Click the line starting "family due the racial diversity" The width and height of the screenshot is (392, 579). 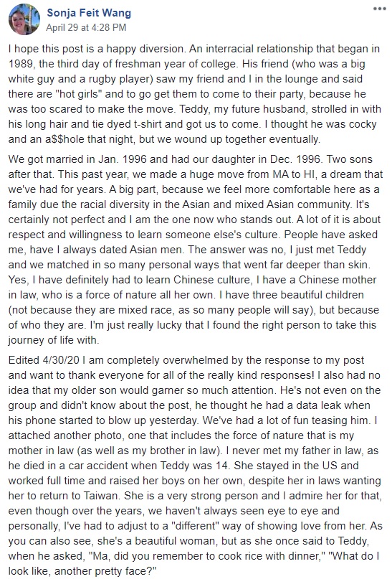[188, 204]
